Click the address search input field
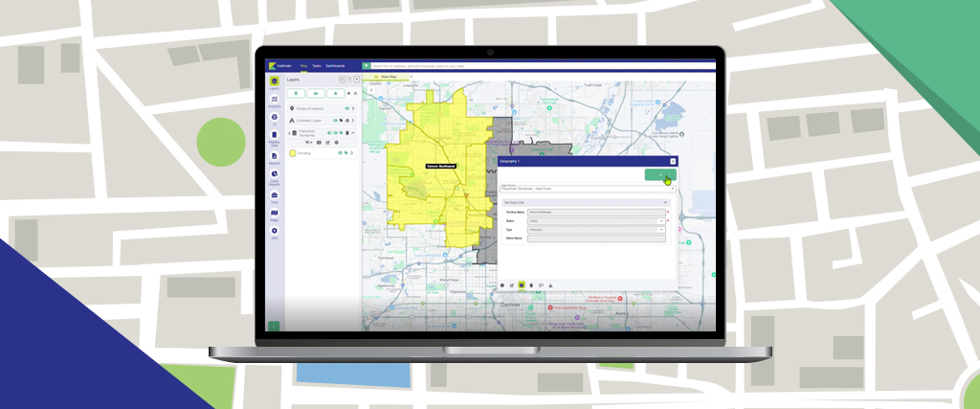Viewport: 980px width, 409px height. pyautogui.click(x=543, y=66)
